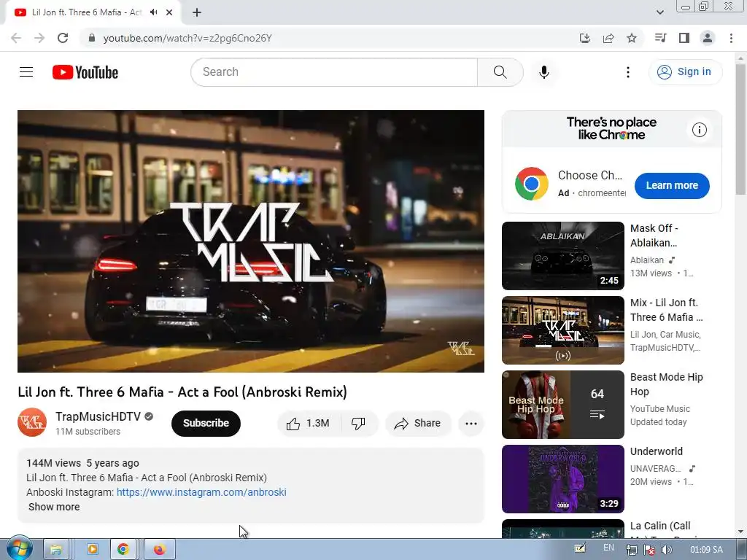Click the 'Mask Off - Ablaikan...' title
This screenshot has width=747, height=560.
click(654, 236)
